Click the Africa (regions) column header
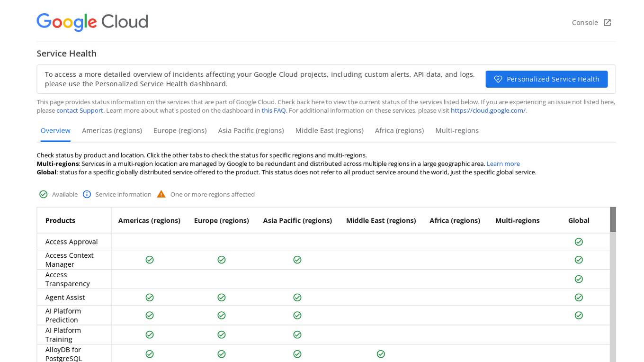Screen dimensions: 644x362 coord(455,220)
